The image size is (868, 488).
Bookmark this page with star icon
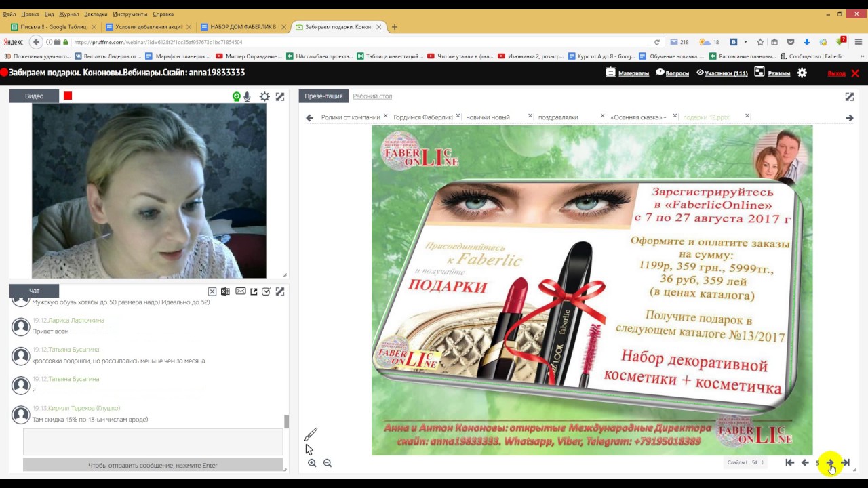pyautogui.click(x=760, y=42)
